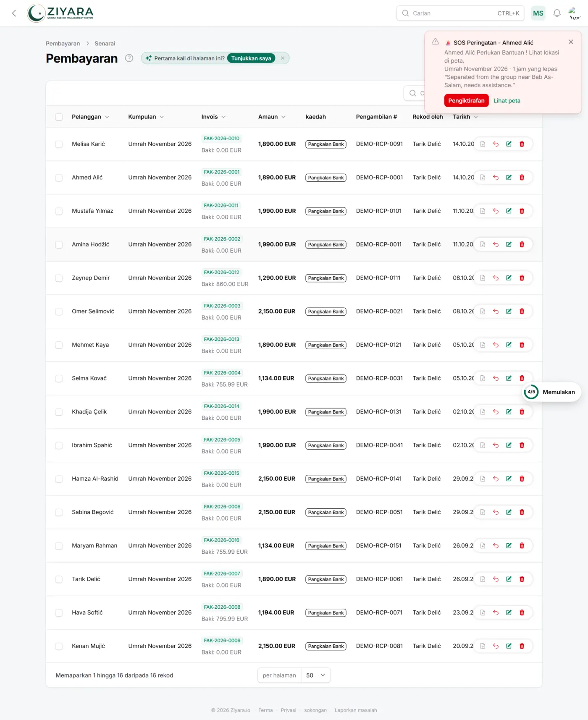Sort by the Invois column
Viewport: 588px width, 720px height.
(213, 117)
